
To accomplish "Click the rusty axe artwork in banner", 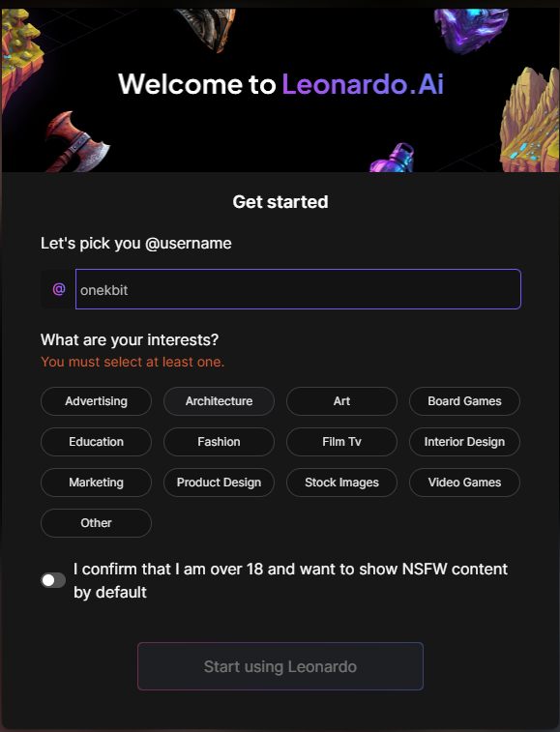I will click(75, 142).
